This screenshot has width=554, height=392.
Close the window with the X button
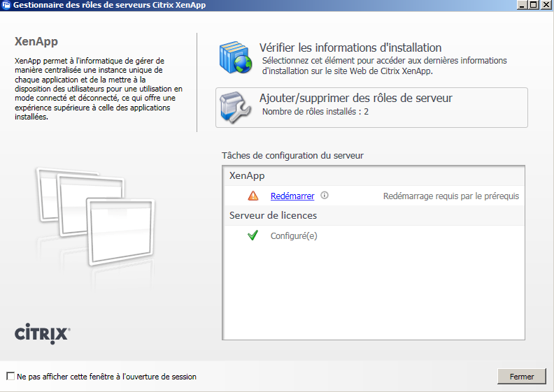pyautogui.click(x=546, y=5)
